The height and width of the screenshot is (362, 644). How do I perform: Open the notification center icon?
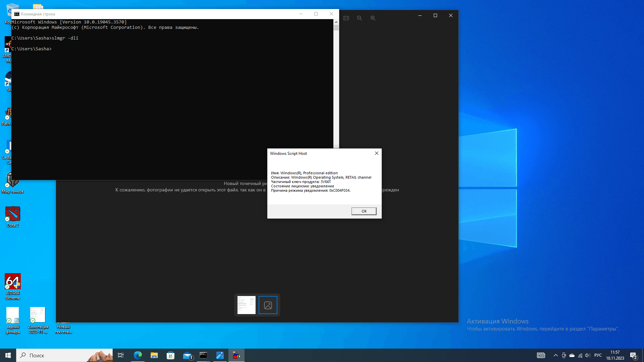pos(634,355)
